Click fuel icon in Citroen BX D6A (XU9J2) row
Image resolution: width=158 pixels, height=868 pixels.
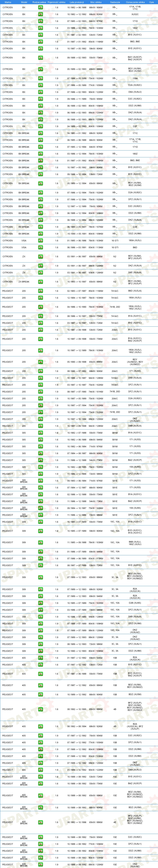(x=41, y=92)
